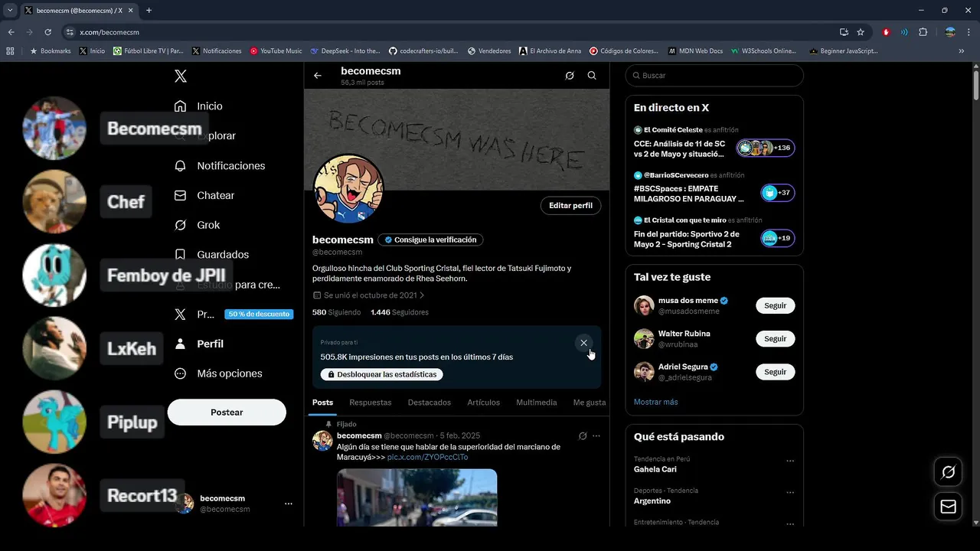Open Chrome menu three dots
Image resolution: width=980 pixels, height=551 pixels.
pos(970,32)
